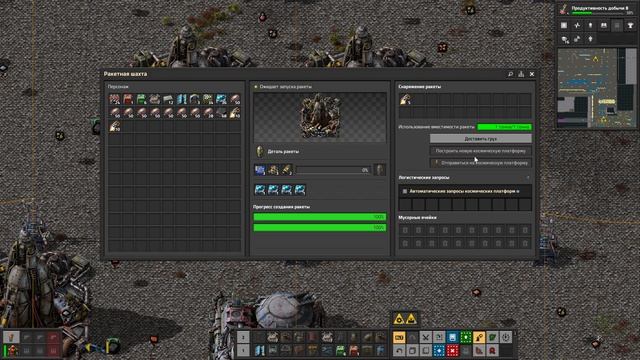Image resolution: width=640 pixels, height=360 pixels.
Task: Click the last of the four module slots
Action: [300, 189]
